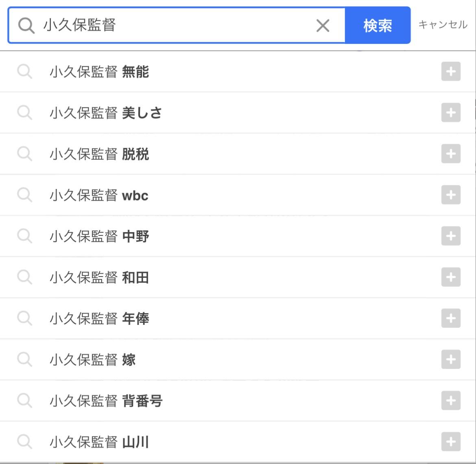Insert the 脱税 suggestion via its plus icon

[451, 154]
